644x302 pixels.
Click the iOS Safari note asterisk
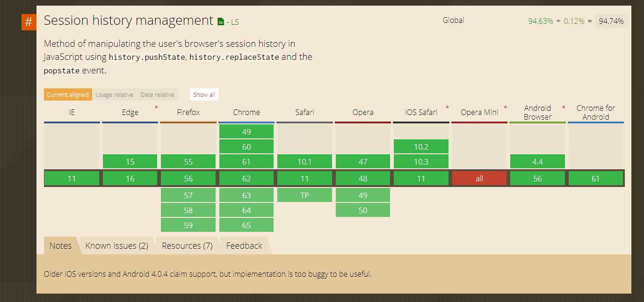pos(447,108)
